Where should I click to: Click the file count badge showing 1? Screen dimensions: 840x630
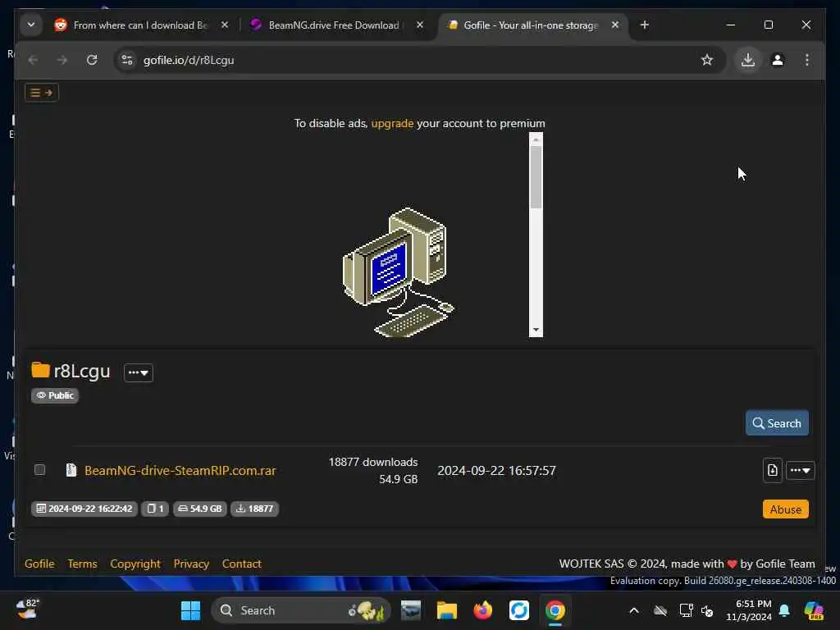coord(155,509)
